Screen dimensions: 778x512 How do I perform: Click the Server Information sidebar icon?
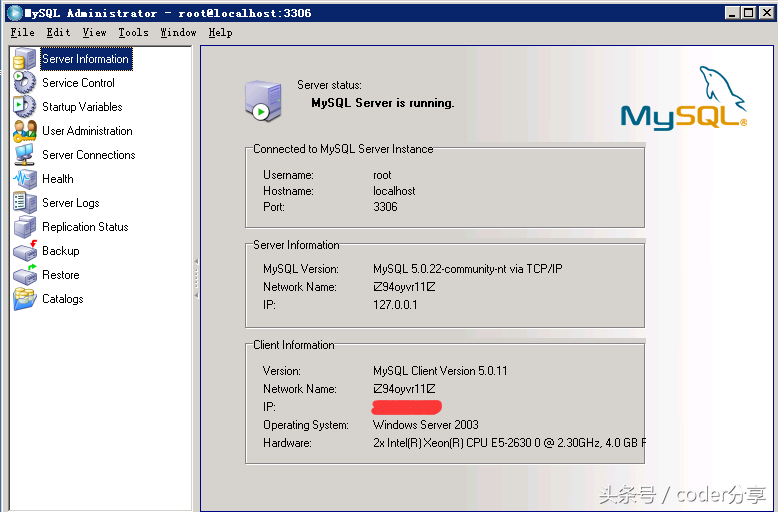(25, 59)
